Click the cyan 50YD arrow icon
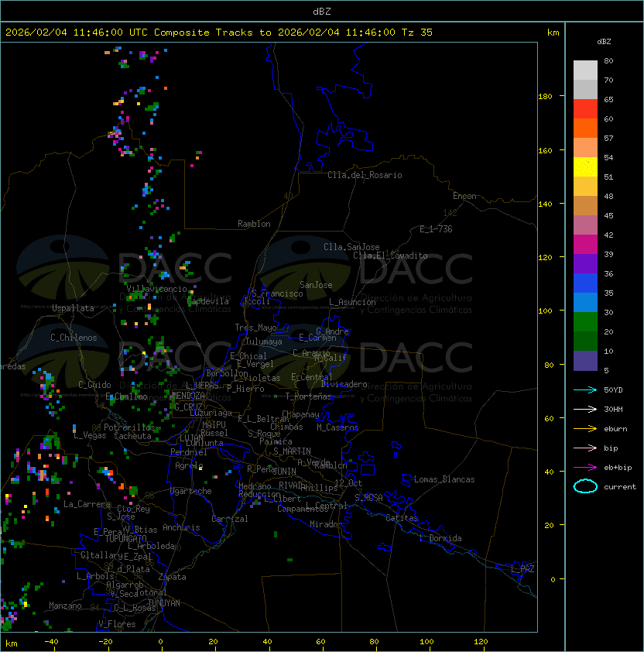The width and height of the screenshot is (644, 652). point(585,389)
